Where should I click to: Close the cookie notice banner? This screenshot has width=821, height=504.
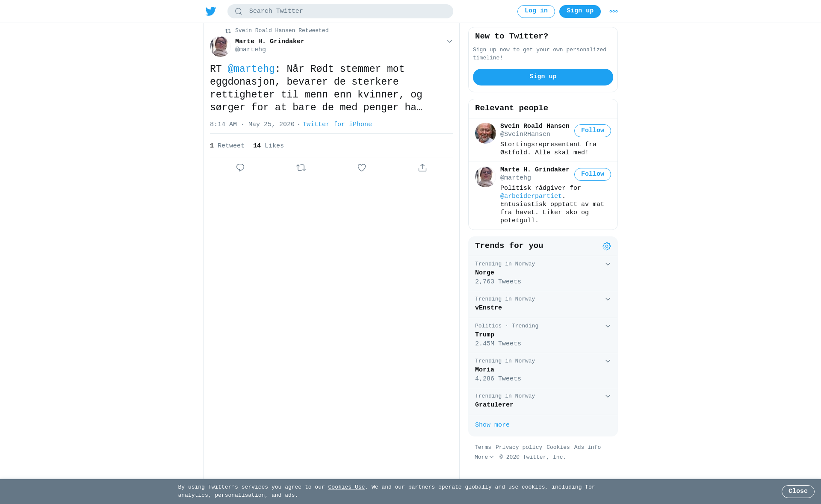point(798,492)
